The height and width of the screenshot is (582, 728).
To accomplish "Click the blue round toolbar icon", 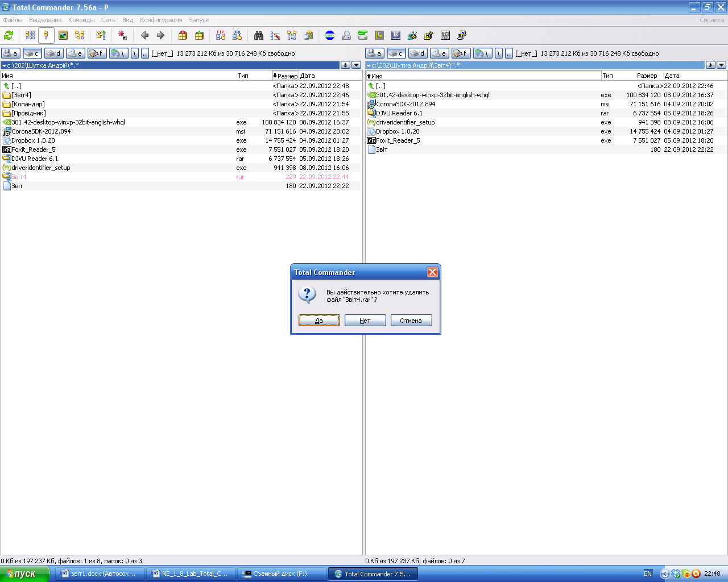I will point(330,35).
